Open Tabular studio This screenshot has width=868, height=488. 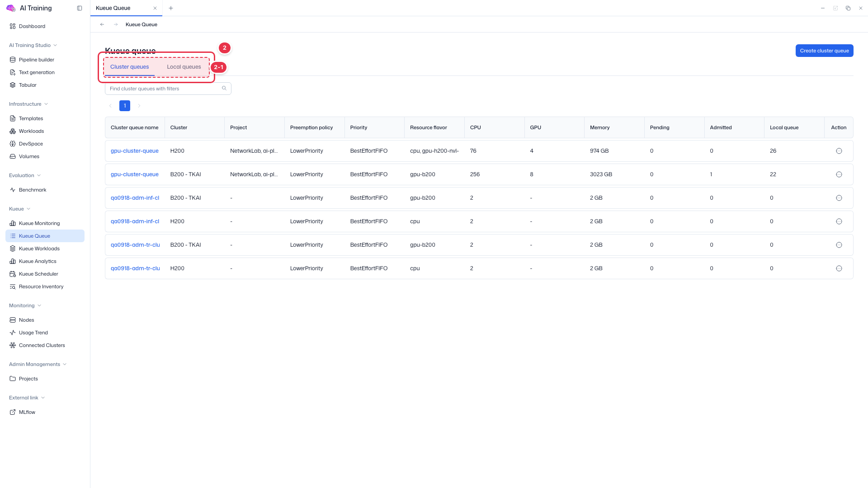(28, 85)
